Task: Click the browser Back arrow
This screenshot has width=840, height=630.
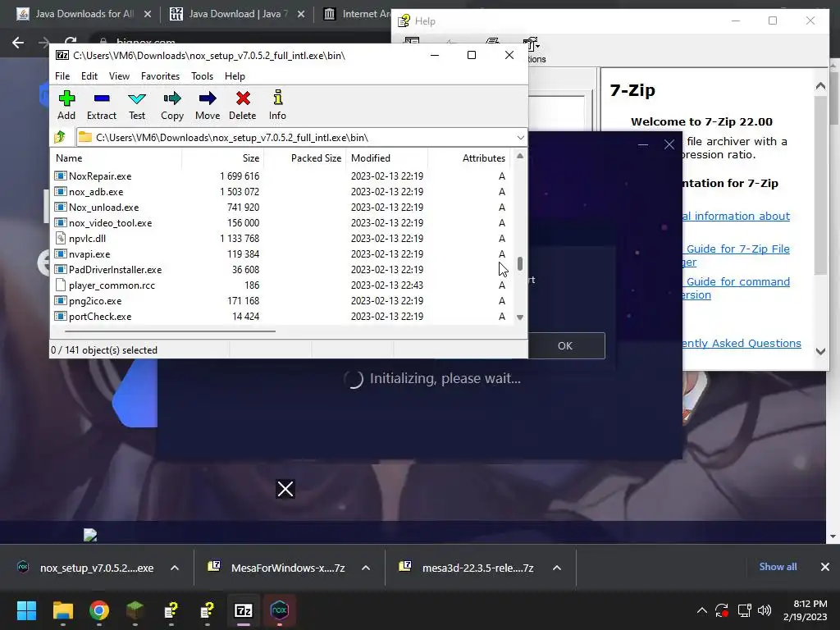Action: (18, 43)
